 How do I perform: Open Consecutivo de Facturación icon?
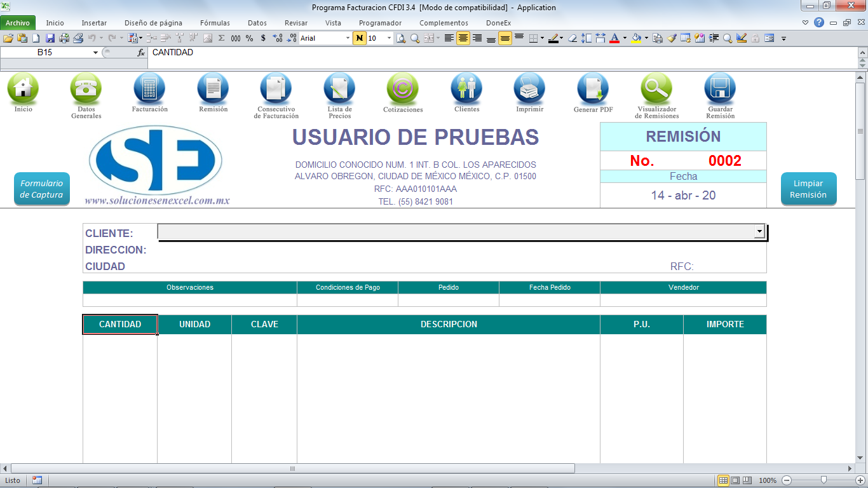click(x=276, y=88)
